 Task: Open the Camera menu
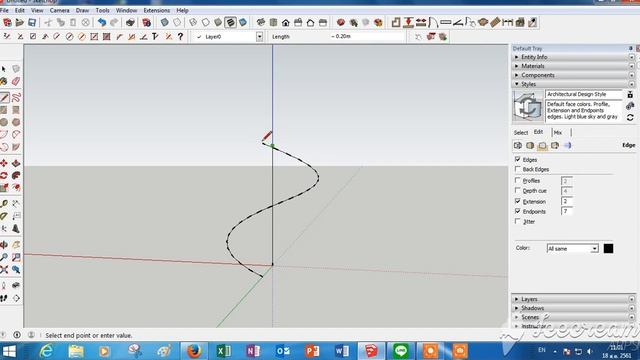click(x=60, y=10)
